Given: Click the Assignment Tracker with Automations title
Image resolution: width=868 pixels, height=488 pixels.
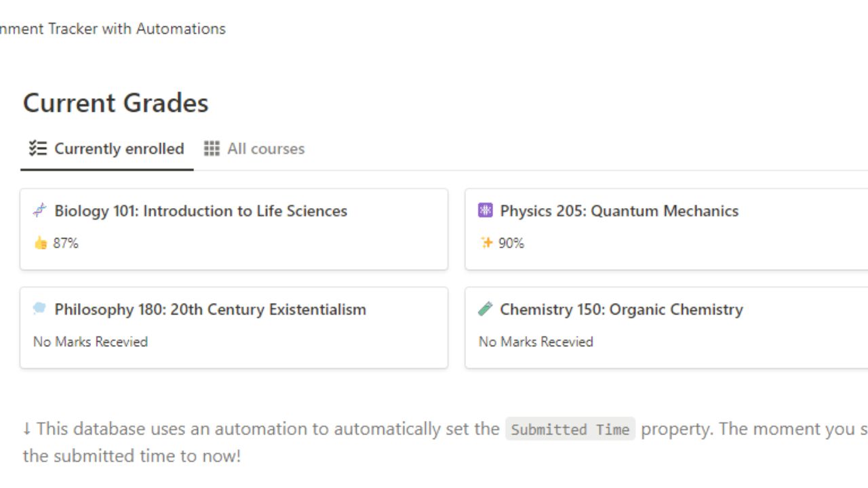Looking at the screenshot, I should pyautogui.click(x=113, y=28).
